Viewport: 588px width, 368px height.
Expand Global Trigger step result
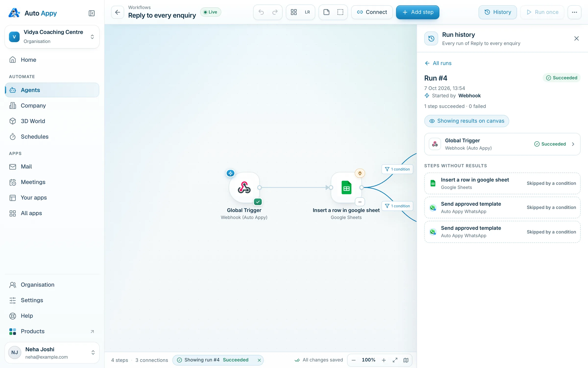[502, 144]
